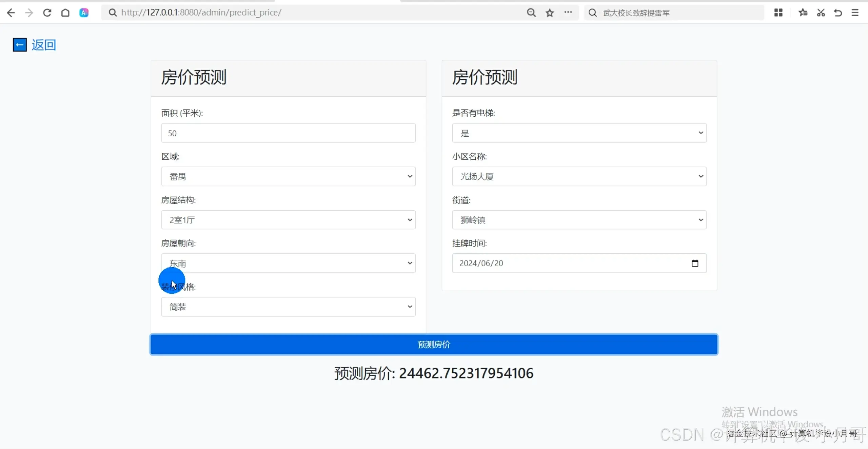Click the 预测房价 button
Screen dimensions: 868x449
434,344
